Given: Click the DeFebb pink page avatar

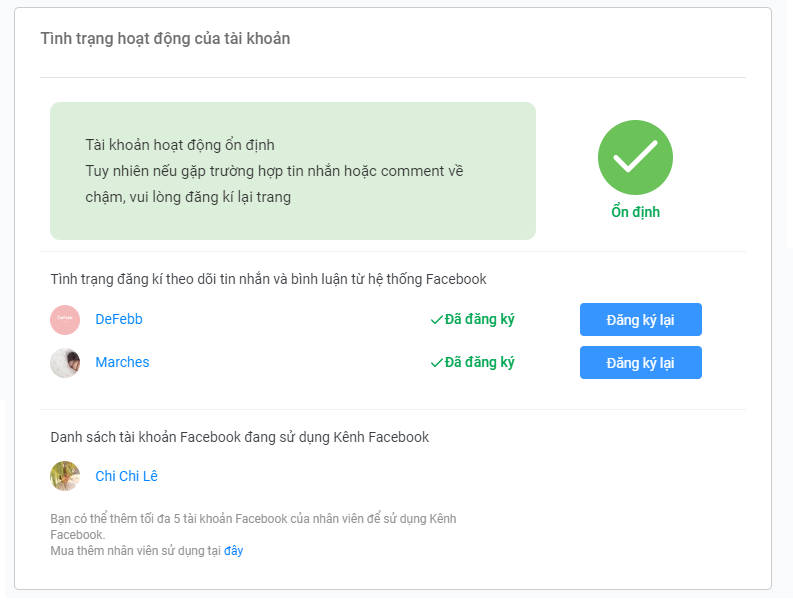Looking at the screenshot, I should coord(65,320).
